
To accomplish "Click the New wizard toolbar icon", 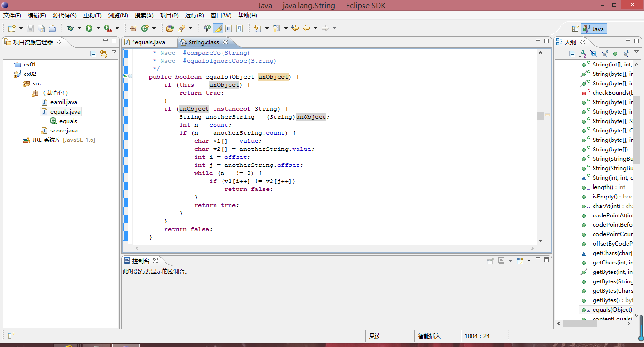I will click(11, 28).
